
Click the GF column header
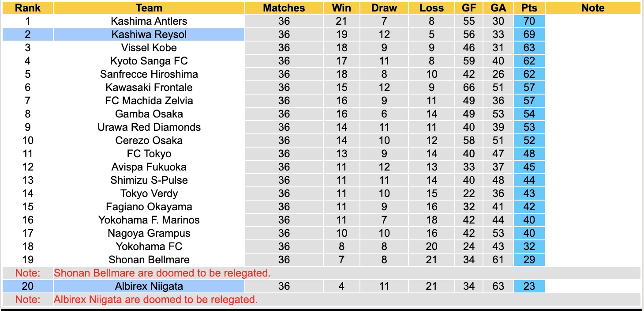click(x=469, y=8)
